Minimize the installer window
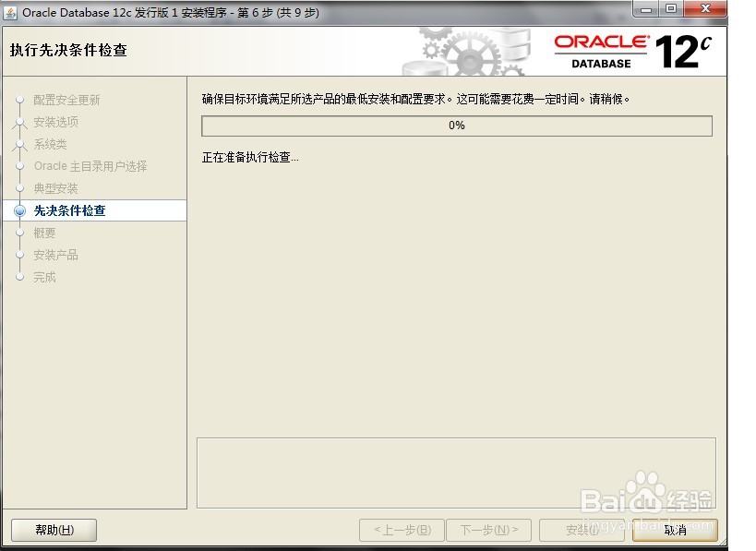 [x=646, y=8]
